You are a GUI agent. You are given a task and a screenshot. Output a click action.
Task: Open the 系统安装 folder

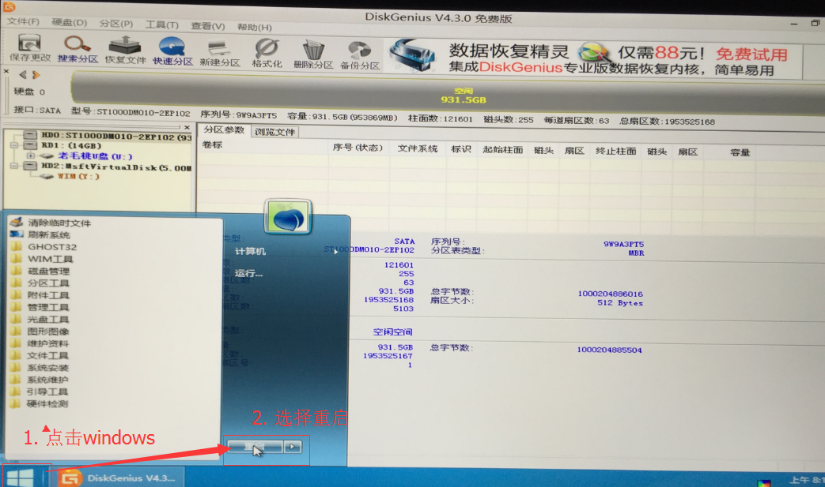(41, 368)
